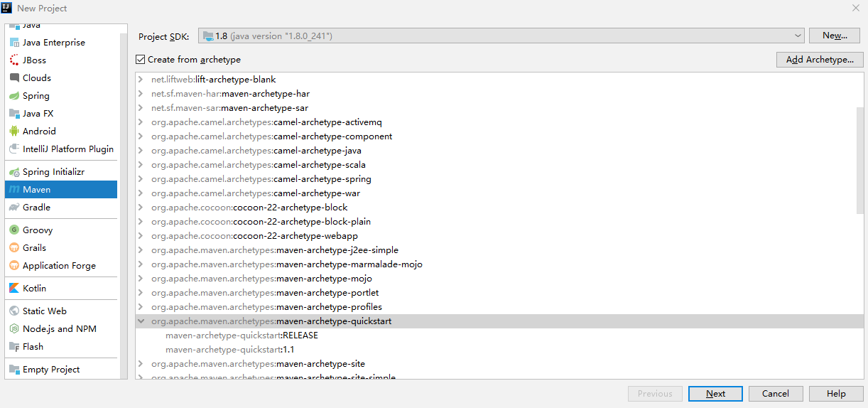Screen dimensions: 868x408
Task: Expand lift-archetype-blank node
Action: 141,80
